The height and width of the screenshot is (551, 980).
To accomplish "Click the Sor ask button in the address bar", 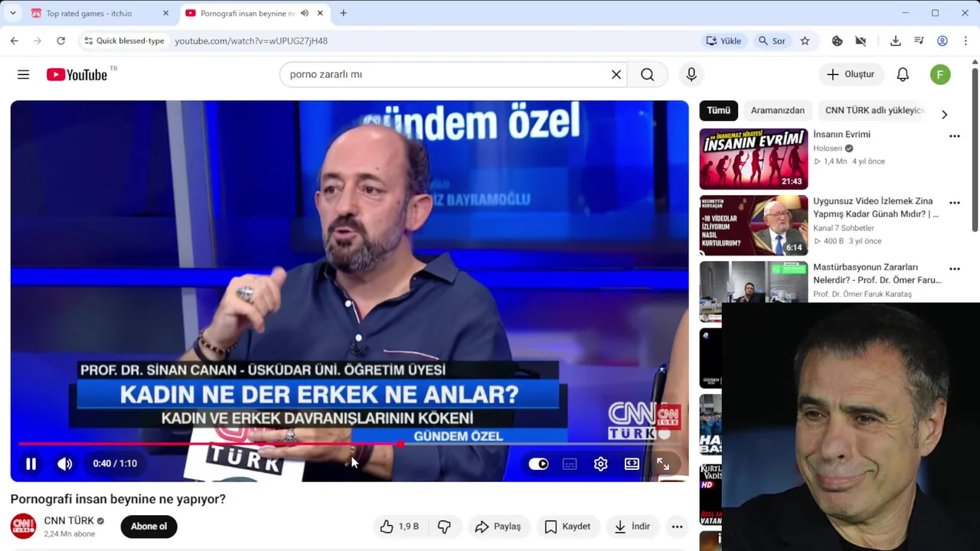I will [x=772, y=41].
